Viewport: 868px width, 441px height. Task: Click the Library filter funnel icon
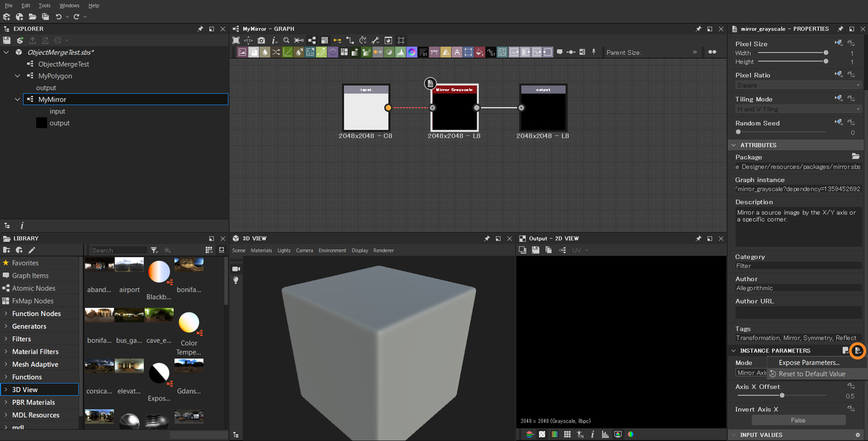[x=154, y=250]
